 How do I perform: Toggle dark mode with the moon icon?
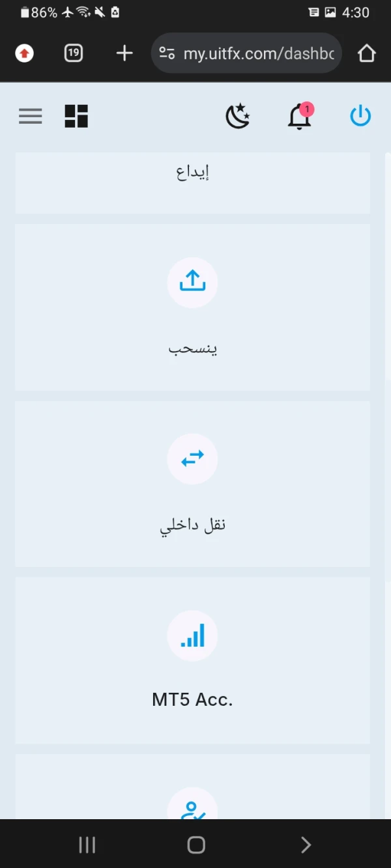tap(237, 115)
